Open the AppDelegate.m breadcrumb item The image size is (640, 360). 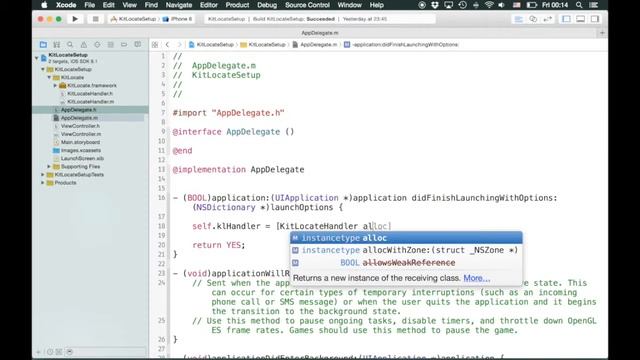[315, 44]
